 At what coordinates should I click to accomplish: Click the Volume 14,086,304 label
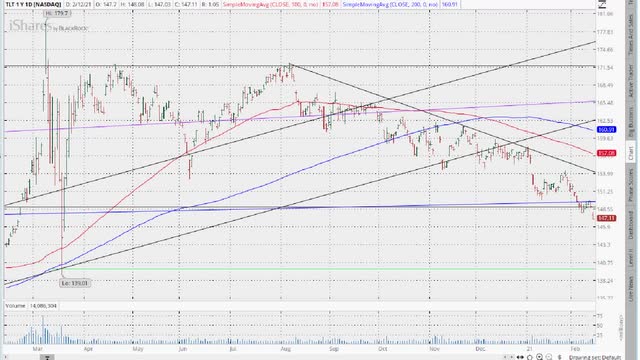31,306
